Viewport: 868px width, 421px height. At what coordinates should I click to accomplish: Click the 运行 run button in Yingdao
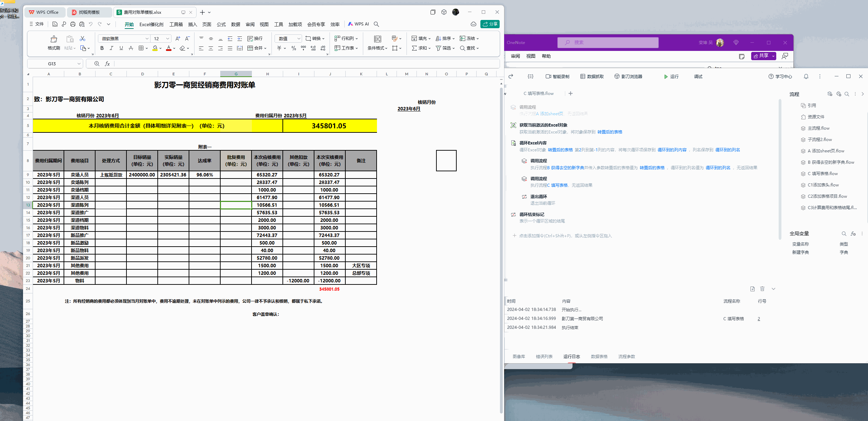(671, 76)
